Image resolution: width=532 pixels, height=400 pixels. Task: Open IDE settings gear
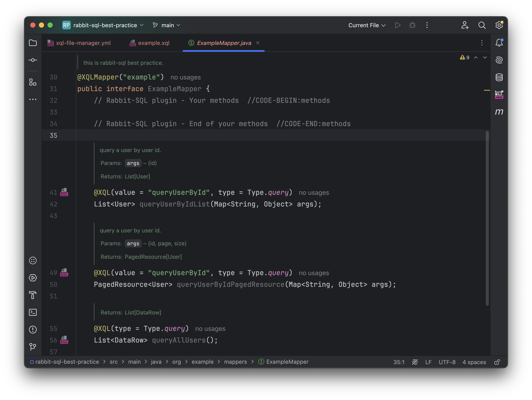[499, 25]
